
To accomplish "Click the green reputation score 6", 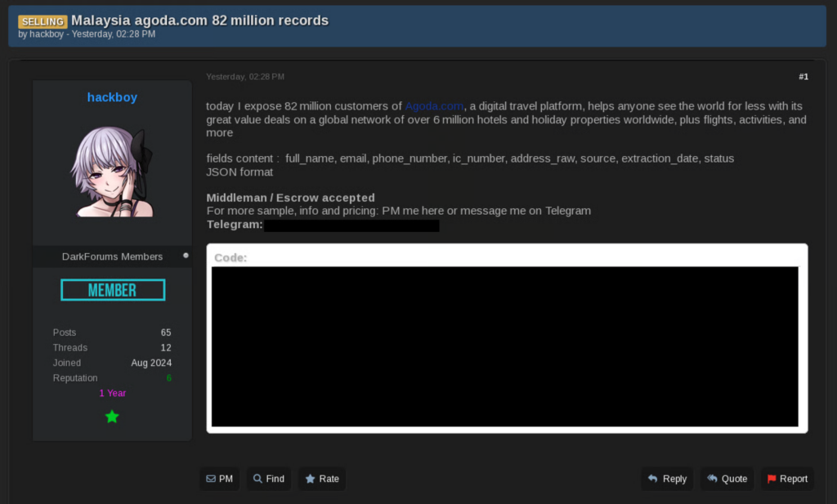I will coord(168,378).
